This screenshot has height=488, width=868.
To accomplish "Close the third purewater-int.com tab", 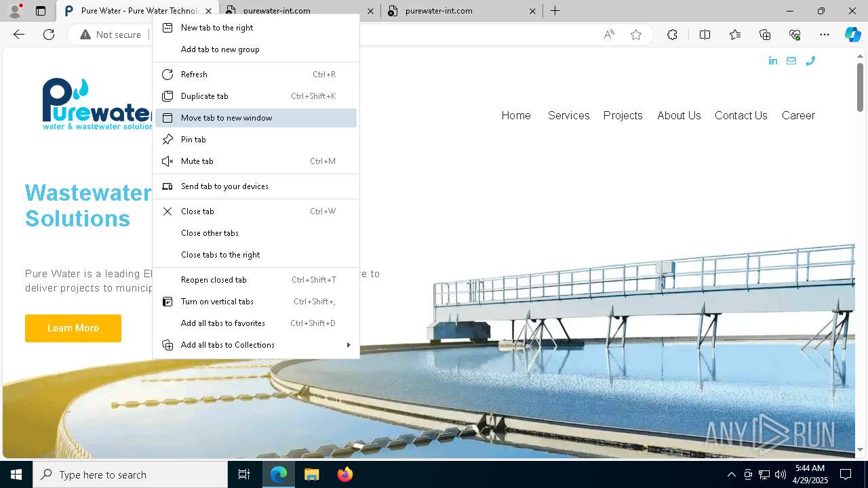I will [x=532, y=11].
